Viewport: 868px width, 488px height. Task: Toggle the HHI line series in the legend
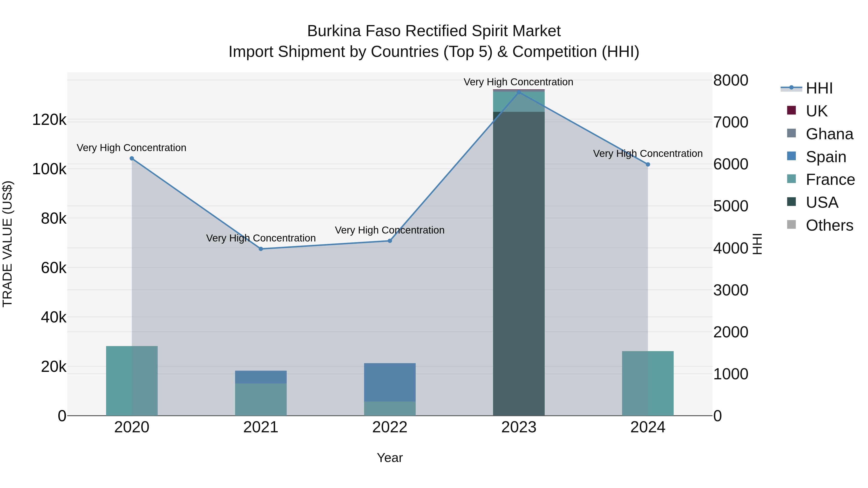pyautogui.click(x=807, y=88)
